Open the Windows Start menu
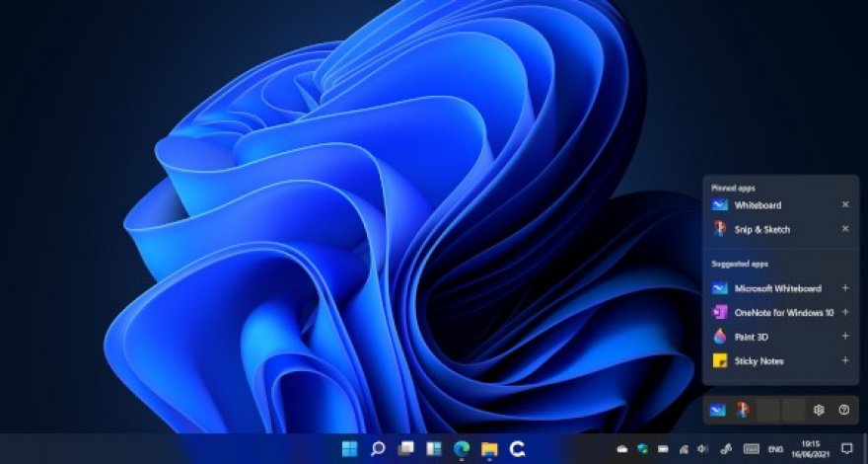This screenshot has height=464, width=868. coord(350,448)
